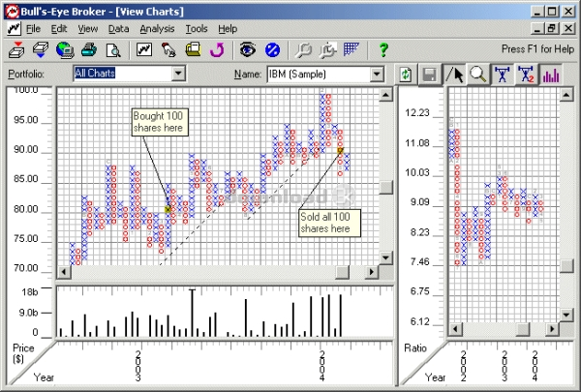Click the blue grid icon in the toolbar
Screen dimensions: 581x392
click(x=352, y=49)
